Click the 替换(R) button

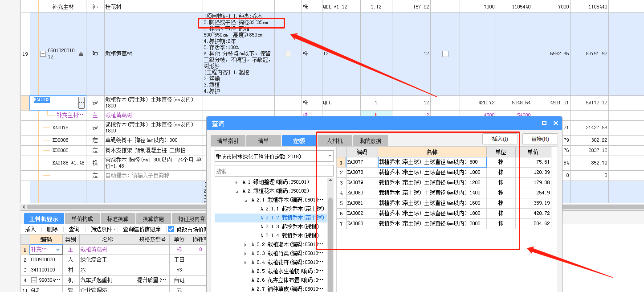pyautogui.click(x=540, y=139)
